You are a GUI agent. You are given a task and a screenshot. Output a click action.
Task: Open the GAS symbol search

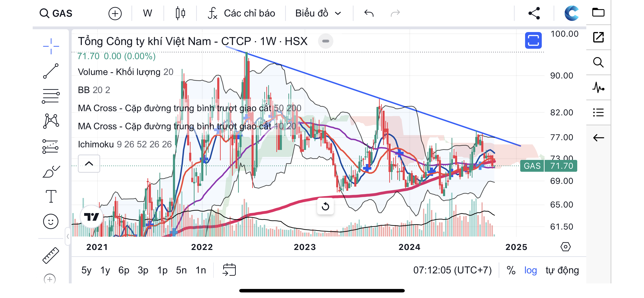click(56, 13)
